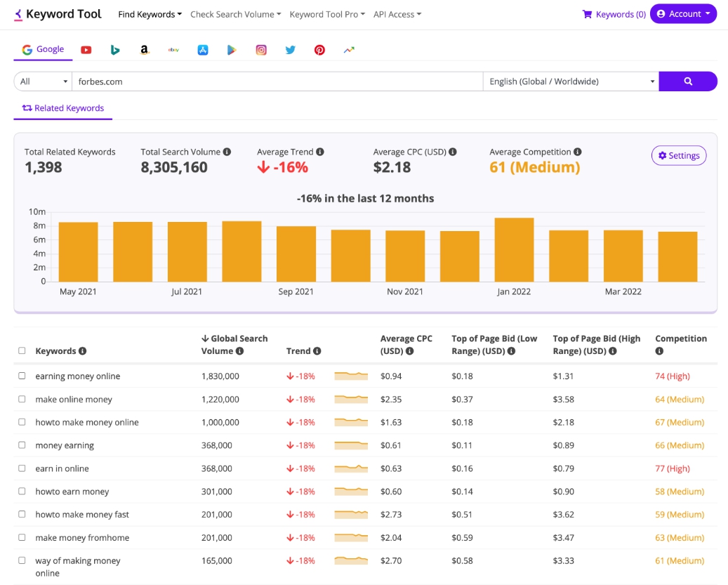Viewport: 728px width, 585px height.
Task: Click the '58 (Medium)' competition value
Action: coord(680,491)
